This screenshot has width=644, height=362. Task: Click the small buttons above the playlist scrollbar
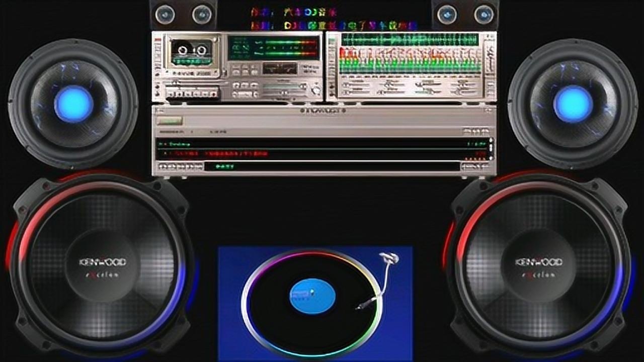click(x=476, y=132)
